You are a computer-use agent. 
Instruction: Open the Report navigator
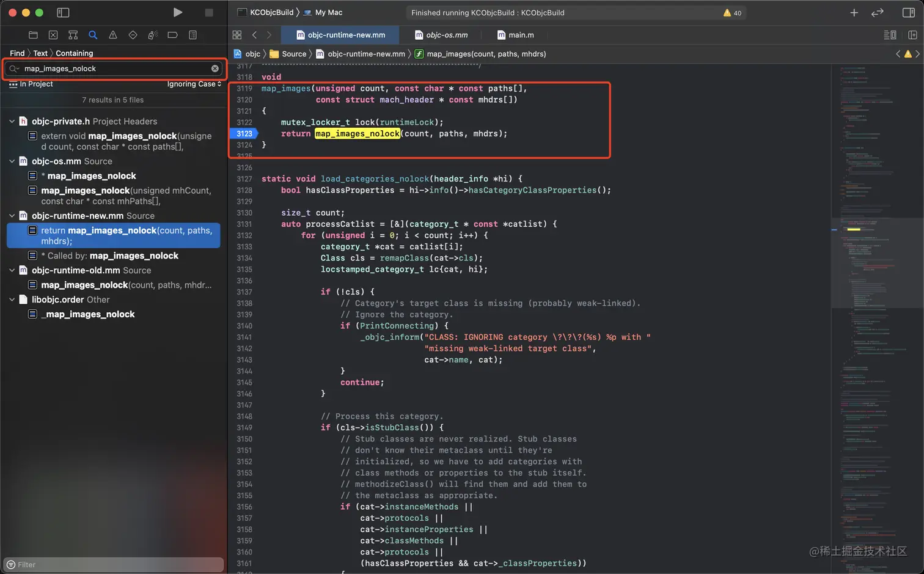tap(193, 35)
